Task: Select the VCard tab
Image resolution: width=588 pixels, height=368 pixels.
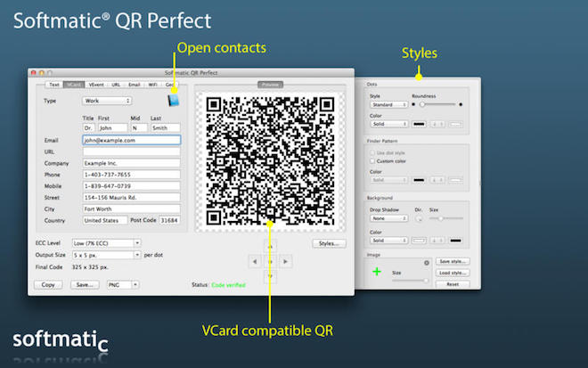Action: [74, 85]
